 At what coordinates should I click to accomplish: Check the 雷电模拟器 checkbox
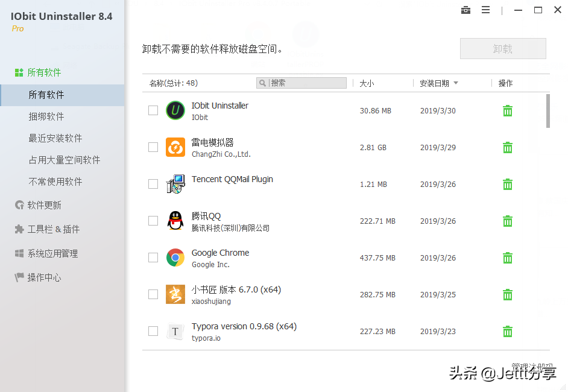click(153, 147)
